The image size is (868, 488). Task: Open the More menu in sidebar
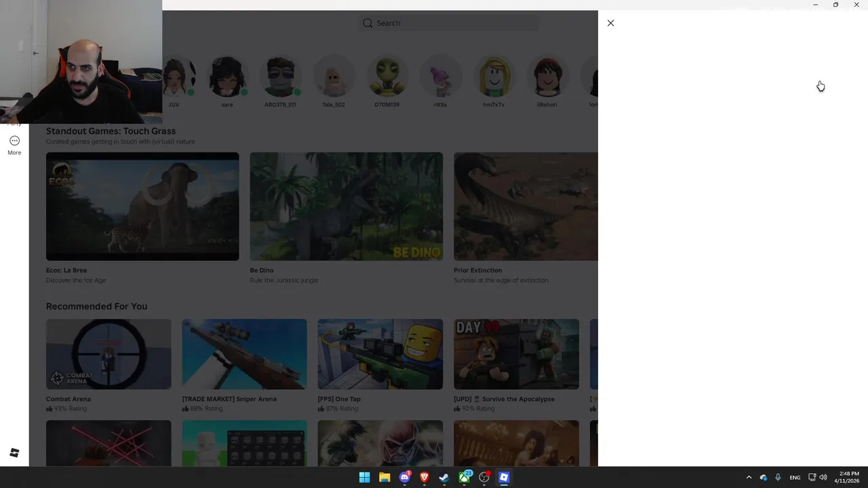(x=14, y=145)
